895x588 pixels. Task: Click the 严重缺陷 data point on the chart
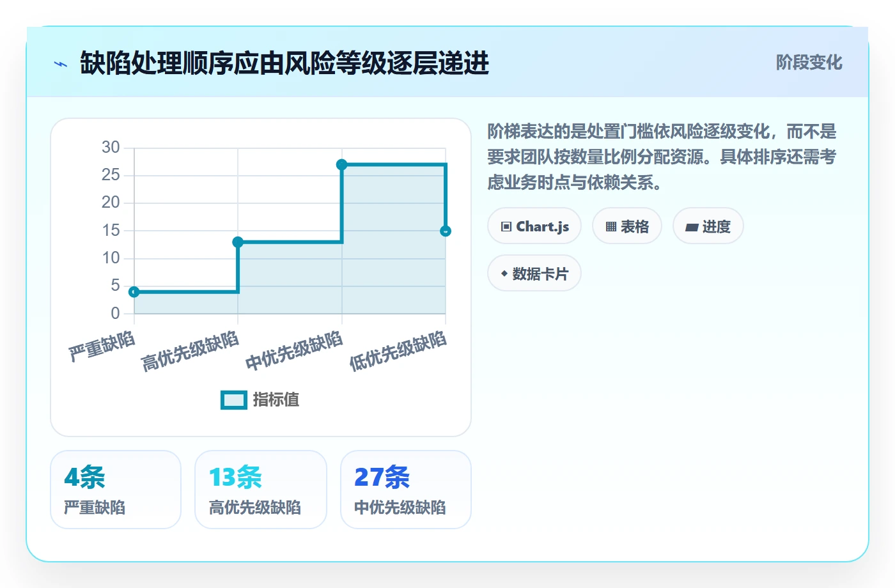point(134,292)
